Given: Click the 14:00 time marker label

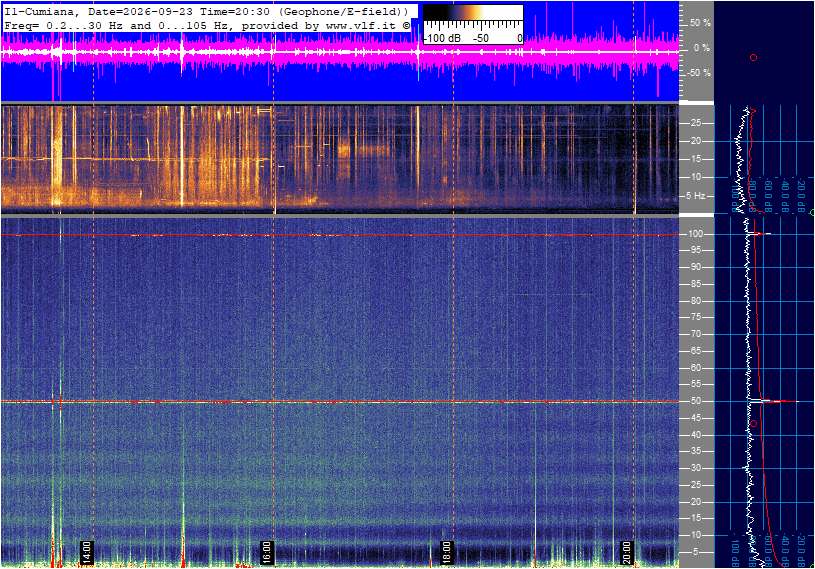Looking at the screenshot, I should point(86,552).
